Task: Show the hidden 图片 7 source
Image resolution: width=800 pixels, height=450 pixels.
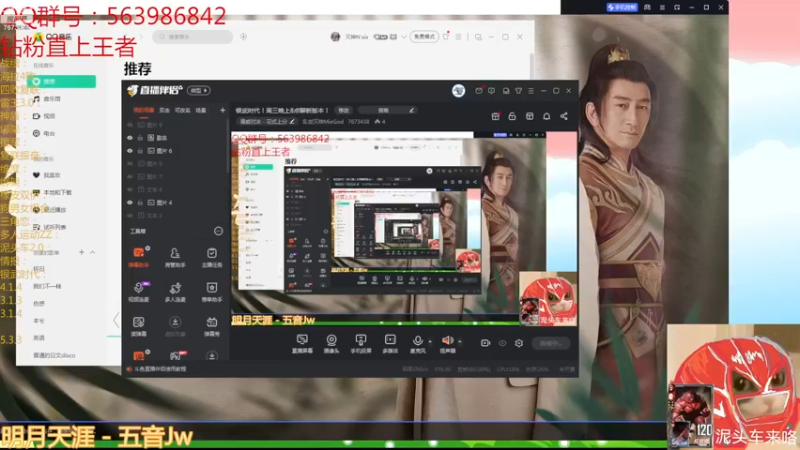Action: pos(130,177)
